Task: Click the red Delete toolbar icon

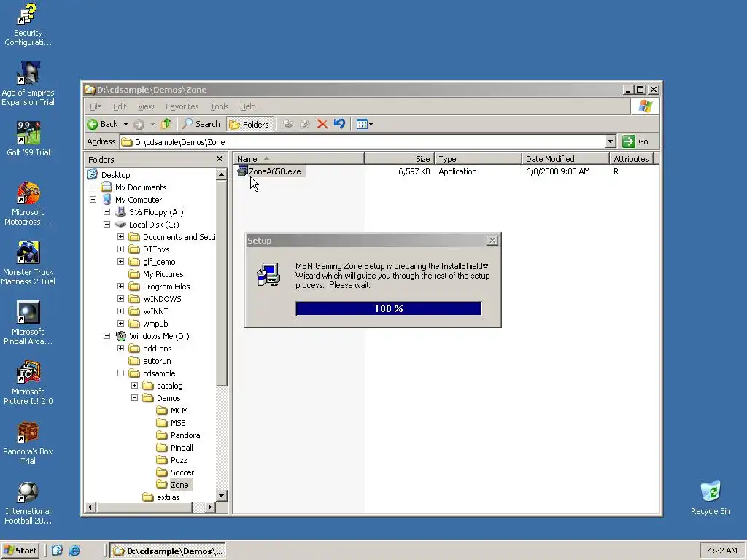Action: (x=322, y=124)
